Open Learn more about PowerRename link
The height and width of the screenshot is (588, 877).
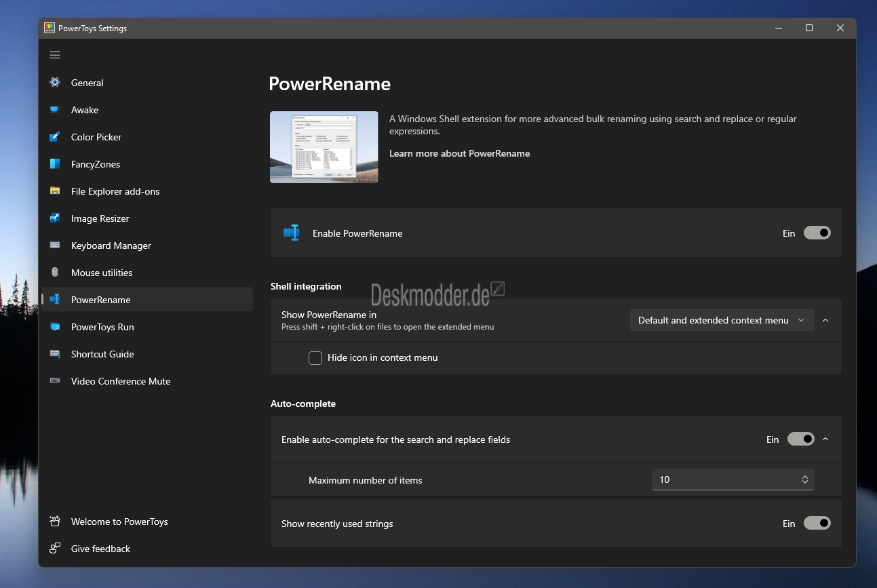(x=459, y=153)
